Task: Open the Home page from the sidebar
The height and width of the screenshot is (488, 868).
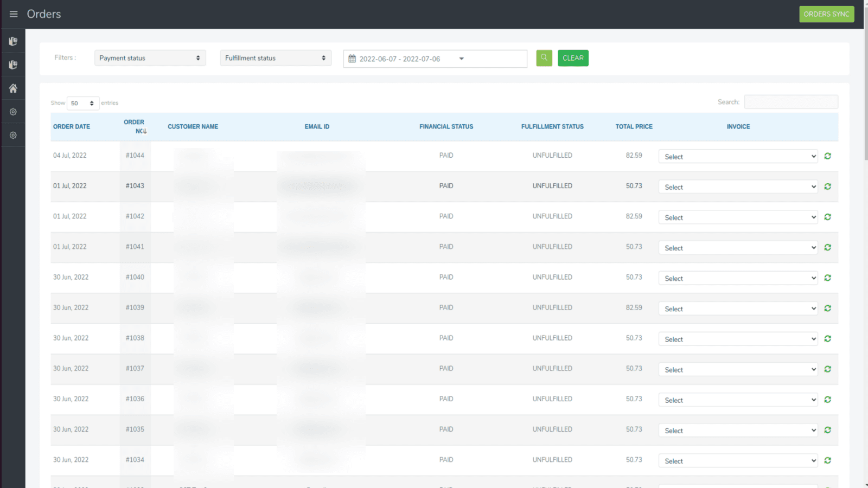Action: click(13, 88)
